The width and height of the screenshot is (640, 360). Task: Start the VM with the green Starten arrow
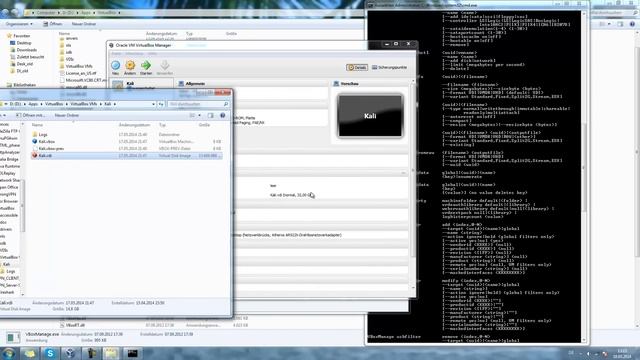(146, 66)
